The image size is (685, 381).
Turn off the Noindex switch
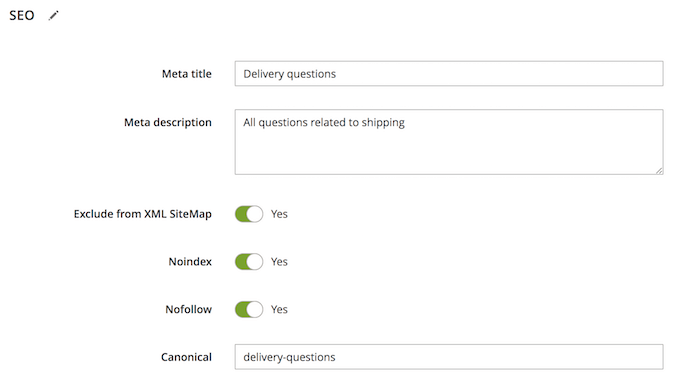(249, 262)
